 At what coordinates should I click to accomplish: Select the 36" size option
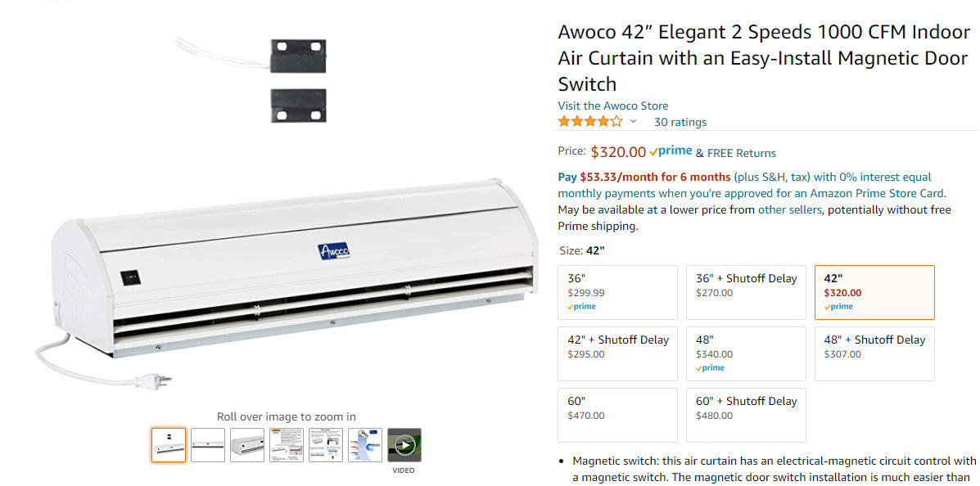(617, 292)
